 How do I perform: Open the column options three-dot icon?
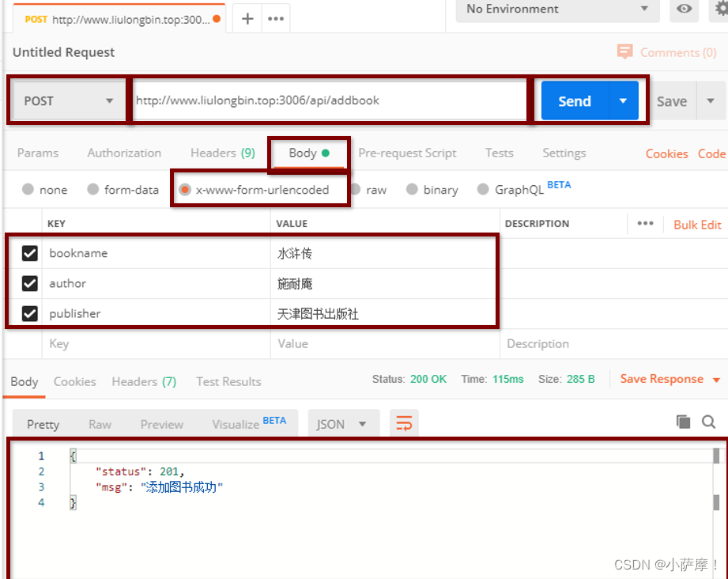[x=645, y=224]
